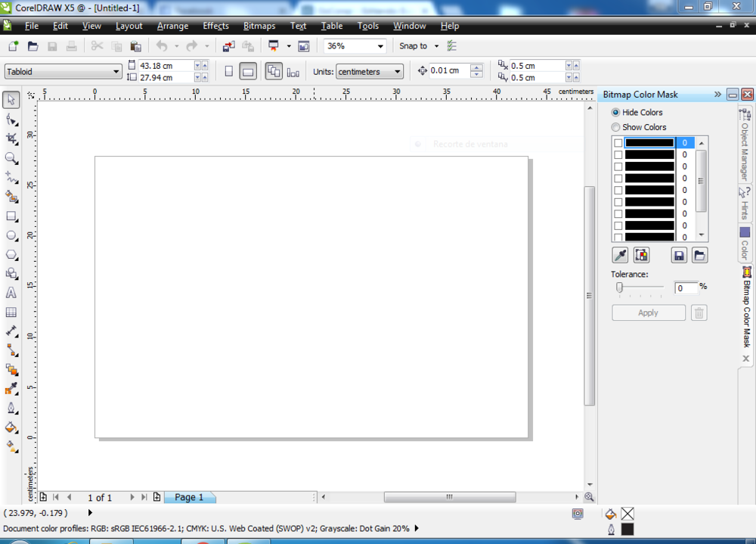The width and height of the screenshot is (756, 544).
Task: Open the 36% zoom level dropdown
Action: (x=380, y=46)
